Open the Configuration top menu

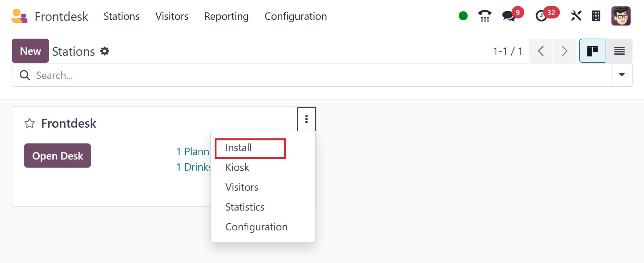tap(296, 16)
